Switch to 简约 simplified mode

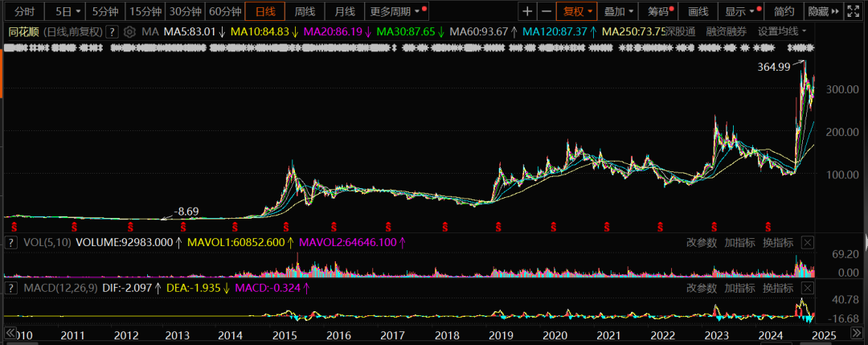click(x=784, y=11)
